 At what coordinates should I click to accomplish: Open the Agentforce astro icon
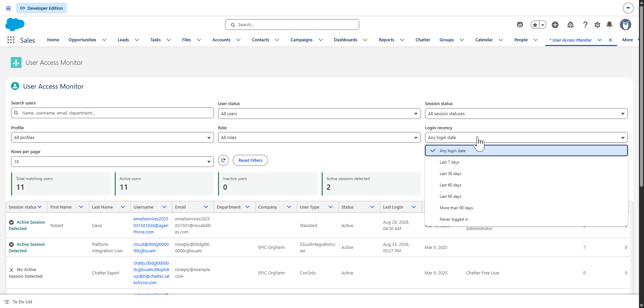click(x=520, y=25)
